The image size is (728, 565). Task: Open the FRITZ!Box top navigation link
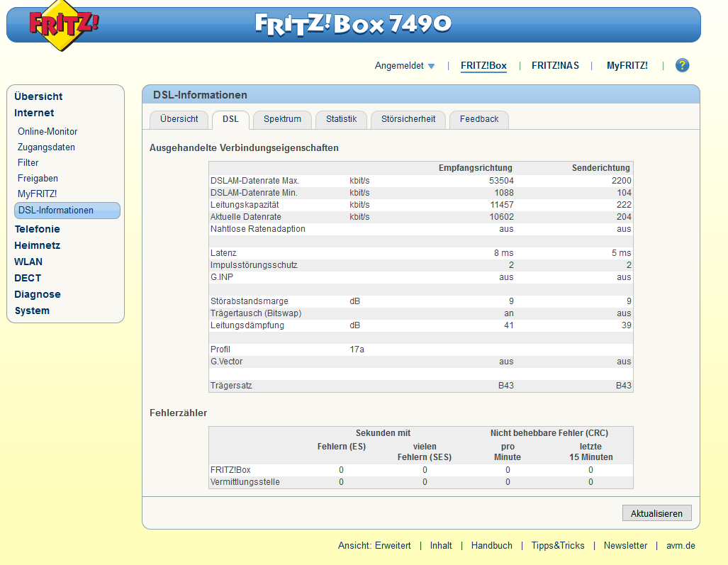[483, 66]
